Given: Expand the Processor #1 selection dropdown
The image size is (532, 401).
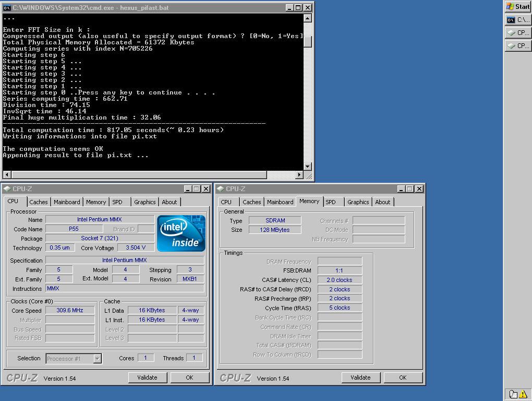Looking at the screenshot, I should pos(98,359).
